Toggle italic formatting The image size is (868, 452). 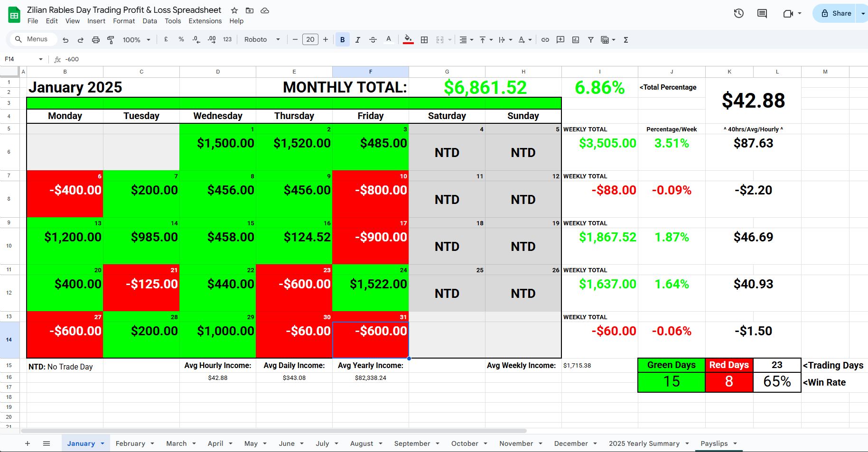(358, 40)
